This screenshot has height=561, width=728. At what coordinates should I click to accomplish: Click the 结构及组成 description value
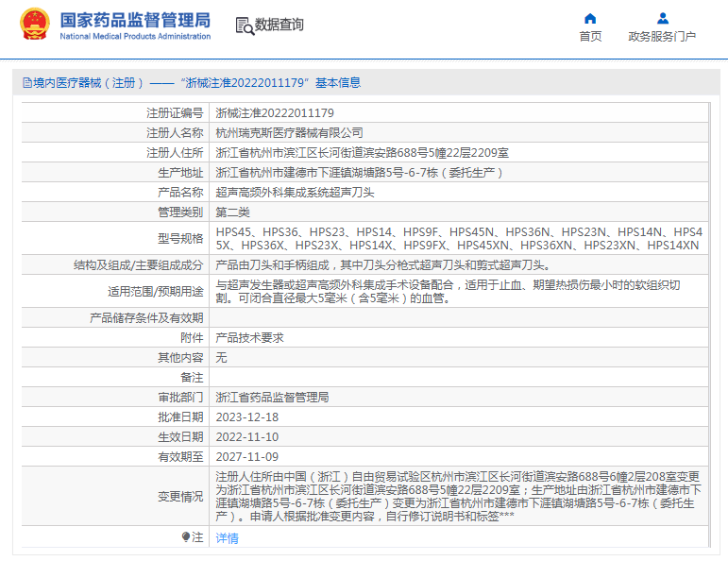[x=383, y=265]
